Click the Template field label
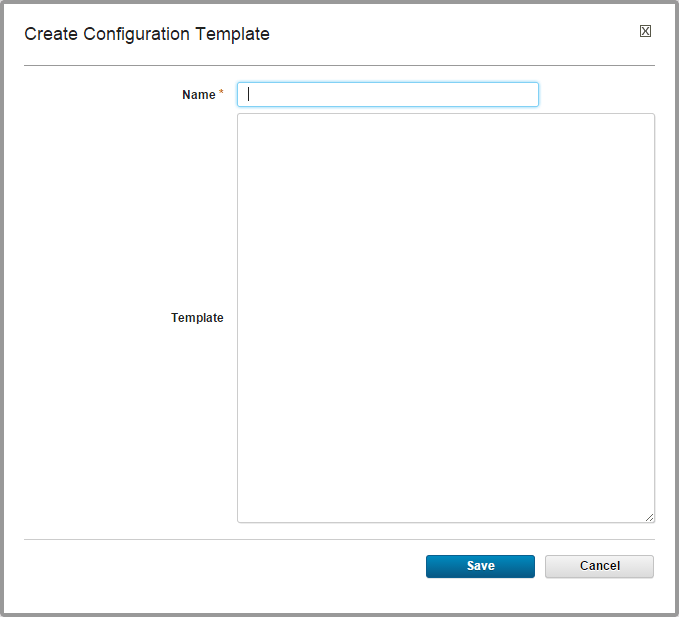Image resolution: width=679 pixels, height=617 pixels. (x=197, y=318)
